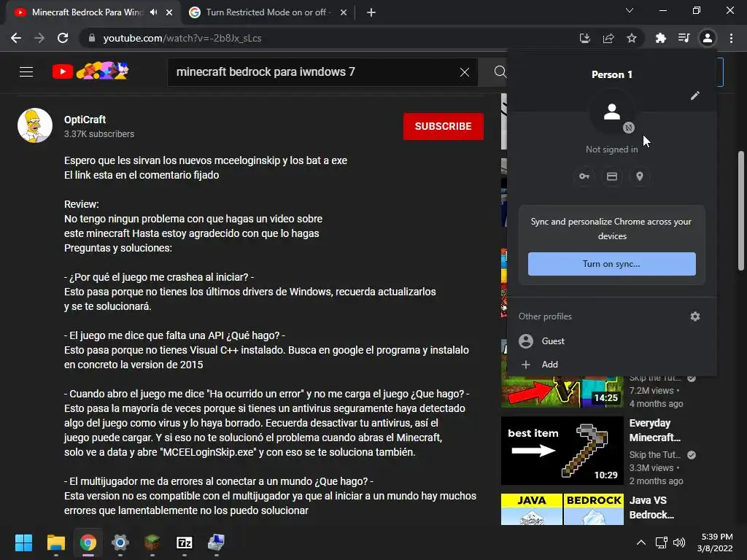Open YouTube hamburger guide menu
Screen dimensions: 747x560
(26, 72)
